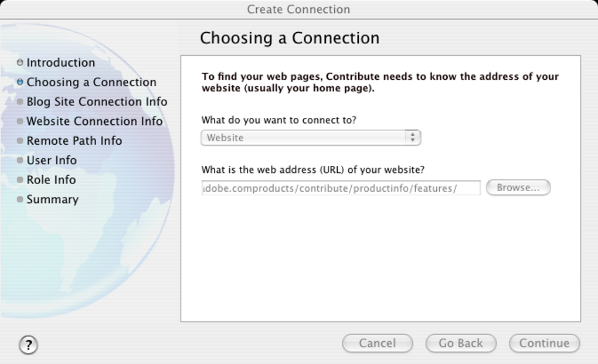
Task: Click the Introduction step bullet icon
Action: coord(20,63)
